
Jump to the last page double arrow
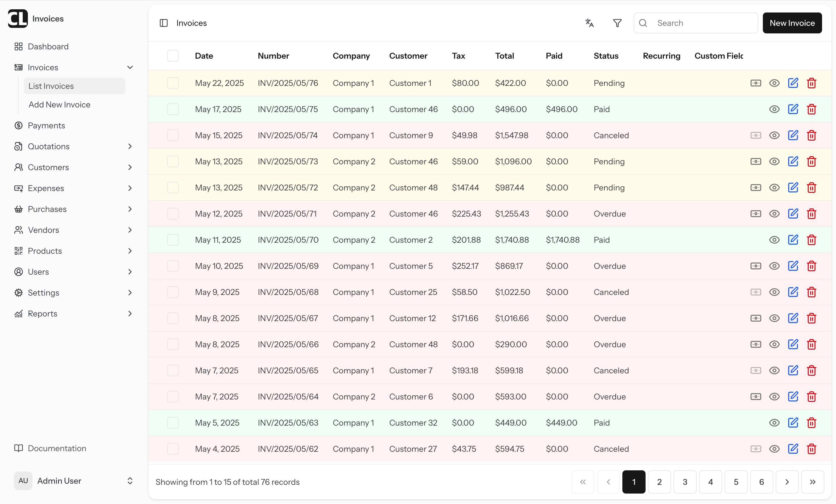[x=812, y=482]
